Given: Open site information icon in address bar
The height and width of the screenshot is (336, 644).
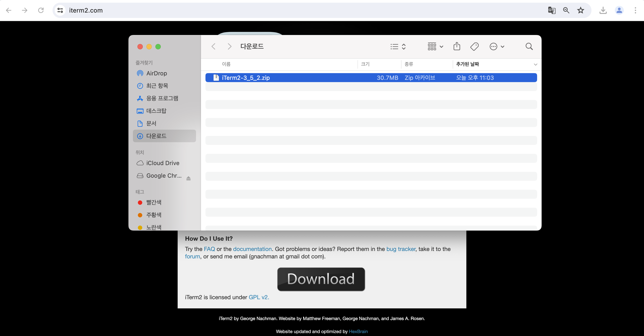Looking at the screenshot, I should click(60, 10).
